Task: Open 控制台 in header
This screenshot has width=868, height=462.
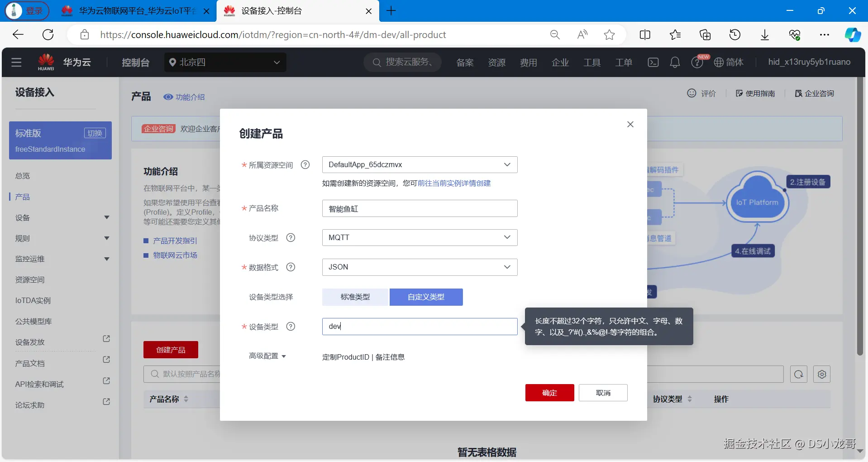Action: click(x=135, y=62)
